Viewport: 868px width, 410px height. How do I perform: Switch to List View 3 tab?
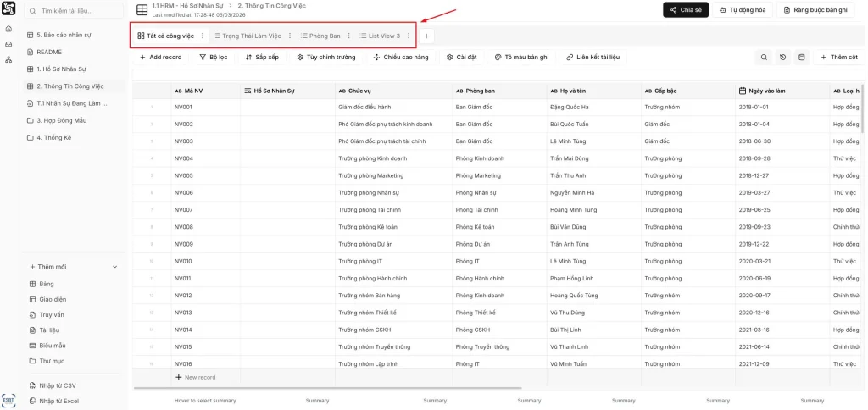point(380,36)
